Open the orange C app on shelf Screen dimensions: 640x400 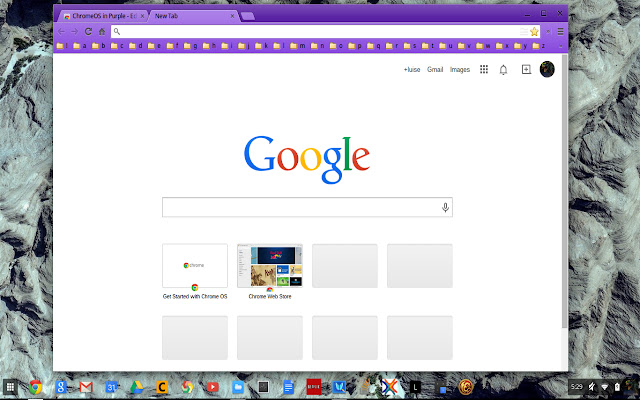click(162, 387)
